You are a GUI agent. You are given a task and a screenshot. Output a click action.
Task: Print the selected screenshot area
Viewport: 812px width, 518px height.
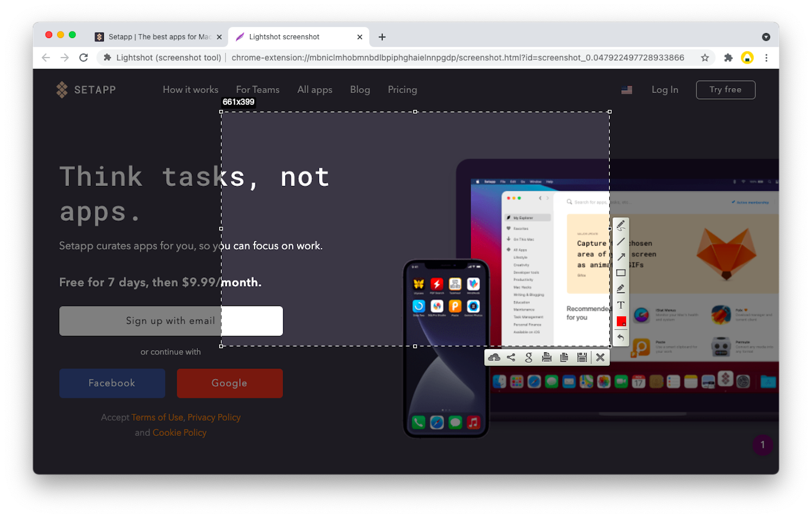click(547, 357)
